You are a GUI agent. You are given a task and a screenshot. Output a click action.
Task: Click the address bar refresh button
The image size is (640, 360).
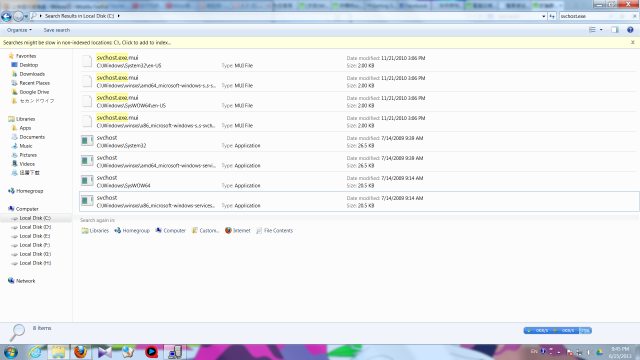552,16
